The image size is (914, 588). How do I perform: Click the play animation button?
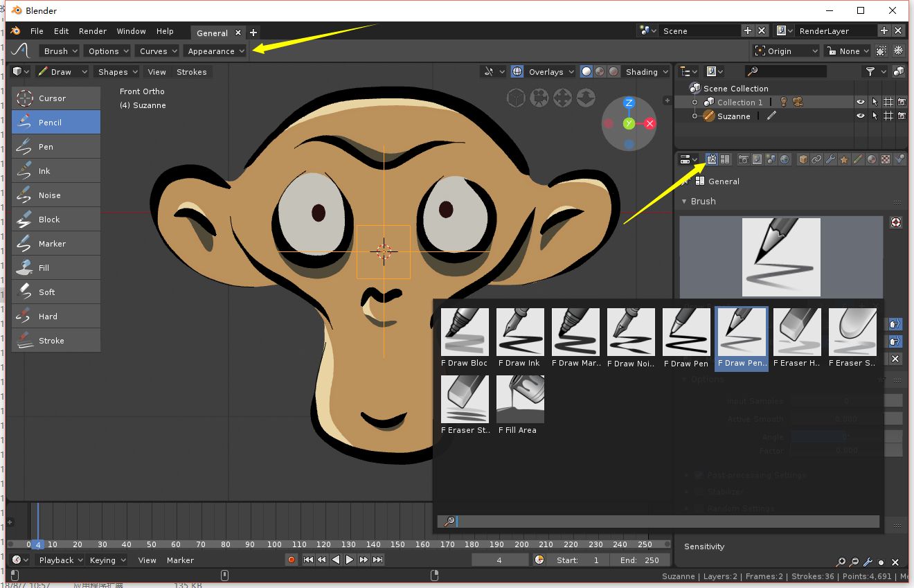(x=350, y=560)
